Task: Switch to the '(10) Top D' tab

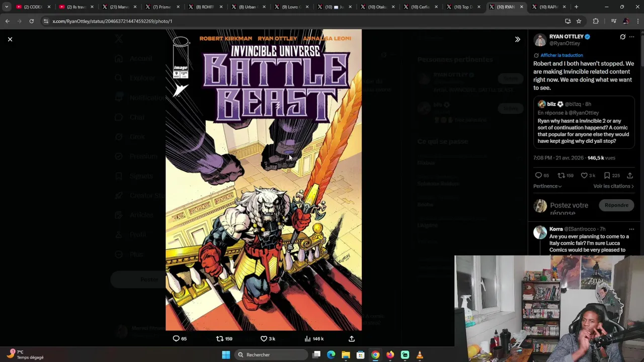Action: [x=463, y=7]
